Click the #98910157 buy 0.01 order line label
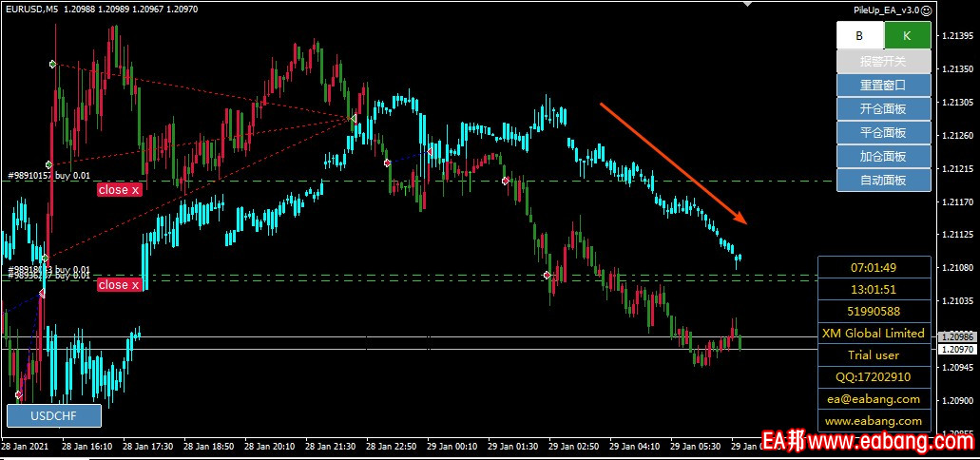980x460 pixels. (x=48, y=176)
